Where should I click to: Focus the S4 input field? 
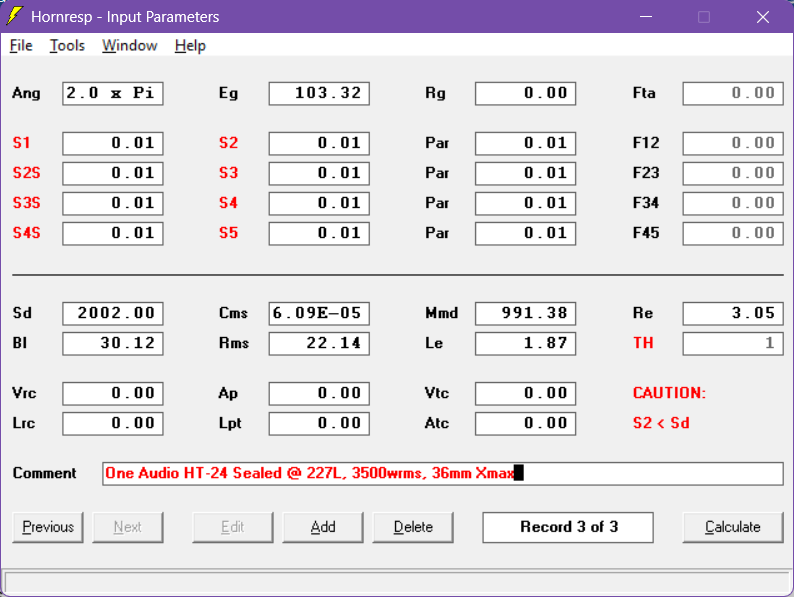319,203
